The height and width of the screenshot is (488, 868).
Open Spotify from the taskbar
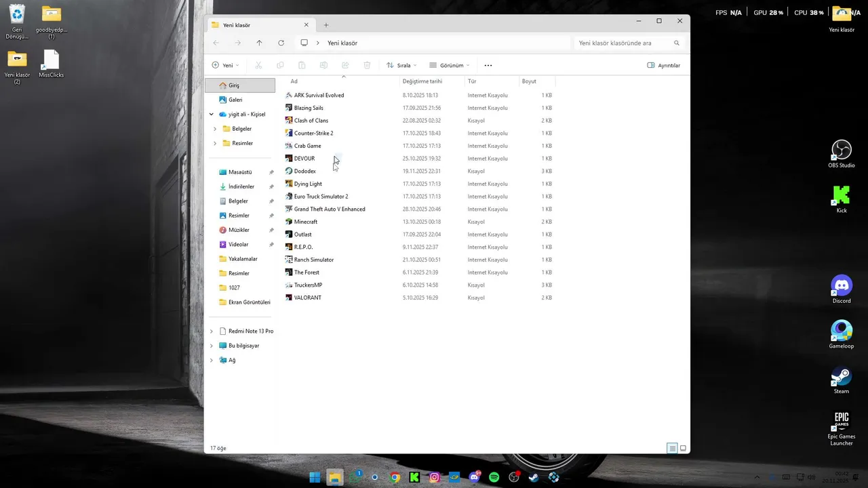[494, 477]
